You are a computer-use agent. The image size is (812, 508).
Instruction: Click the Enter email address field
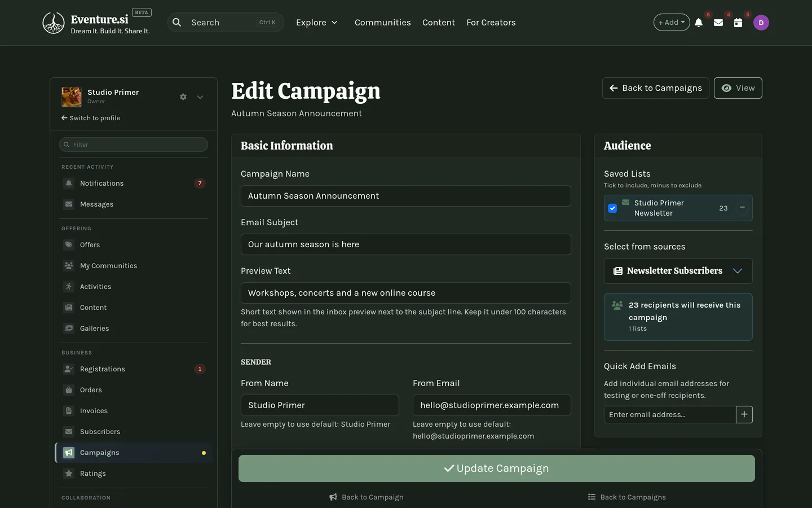point(670,414)
